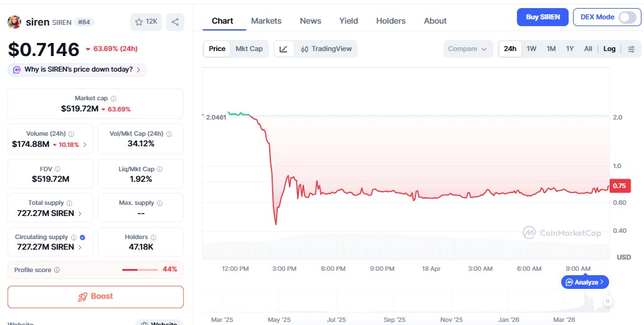This screenshot has height=325, width=644.
Task: Select Price chart view
Action: pyautogui.click(x=217, y=49)
